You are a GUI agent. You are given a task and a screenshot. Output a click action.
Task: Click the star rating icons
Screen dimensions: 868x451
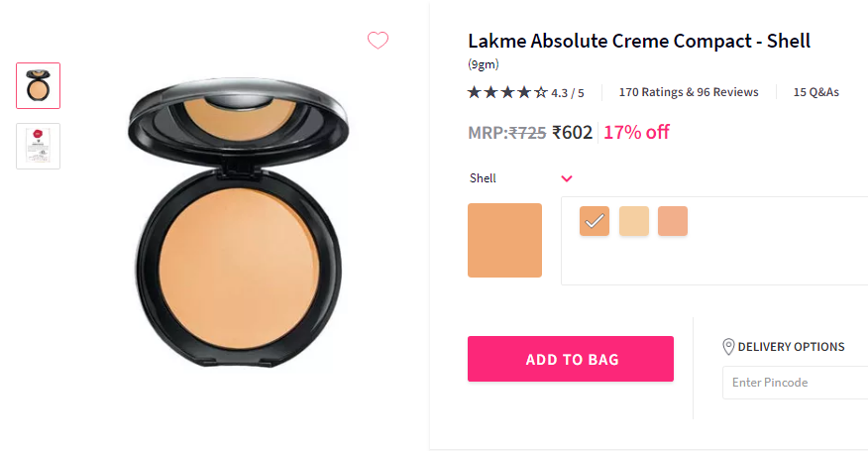pyautogui.click(x=507, y=92)
